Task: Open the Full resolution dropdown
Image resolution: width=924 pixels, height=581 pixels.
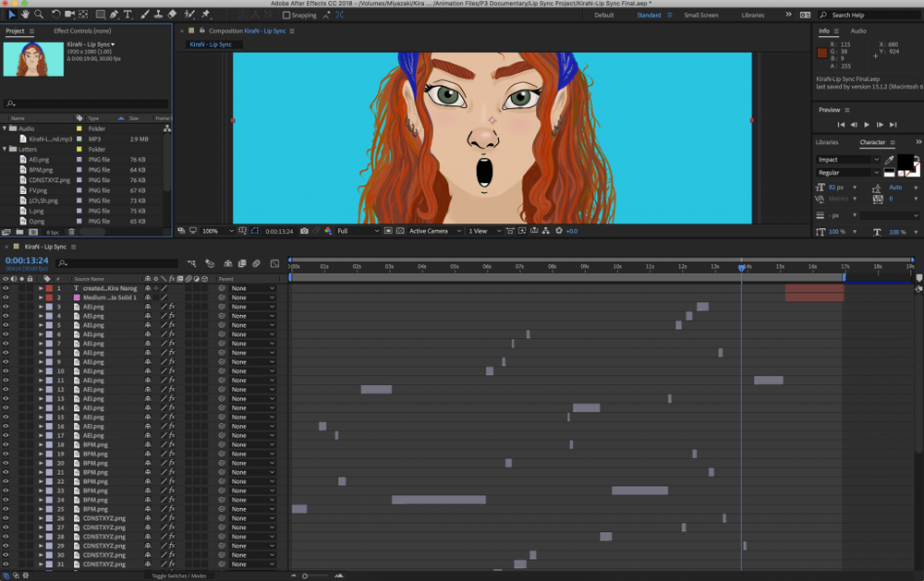Action: (358, 231)
